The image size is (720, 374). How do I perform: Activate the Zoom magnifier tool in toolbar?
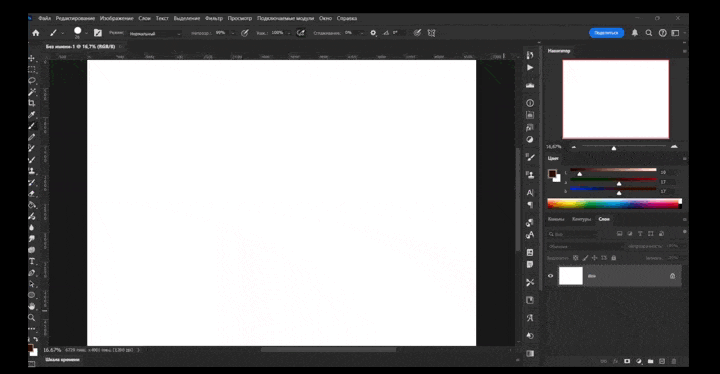pos(32,317)
